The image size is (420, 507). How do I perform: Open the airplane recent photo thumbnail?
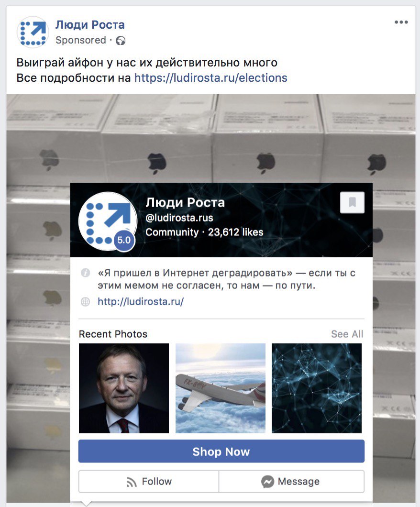point(221,388)
